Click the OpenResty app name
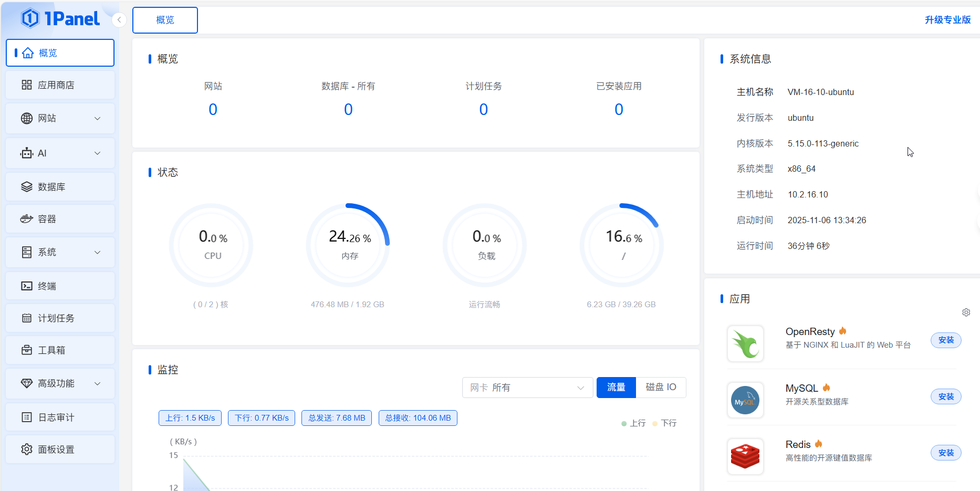This screenshot has width=980, height=491. [x=810, y=331]
